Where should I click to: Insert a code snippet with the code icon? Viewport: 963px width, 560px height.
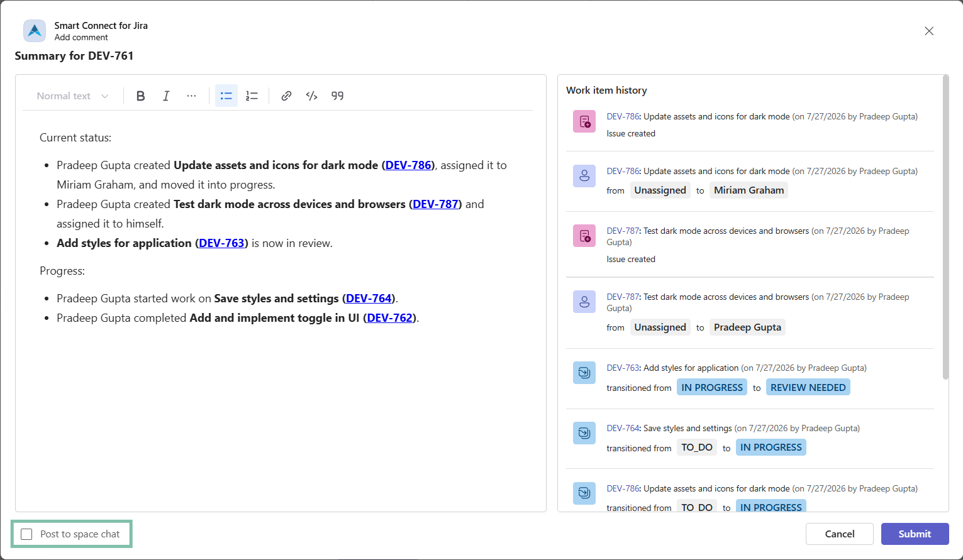pos(311,96)
